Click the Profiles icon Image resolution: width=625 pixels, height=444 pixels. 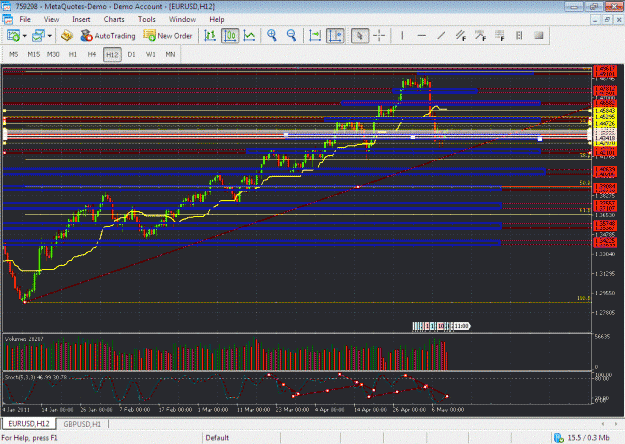[38, 36]
